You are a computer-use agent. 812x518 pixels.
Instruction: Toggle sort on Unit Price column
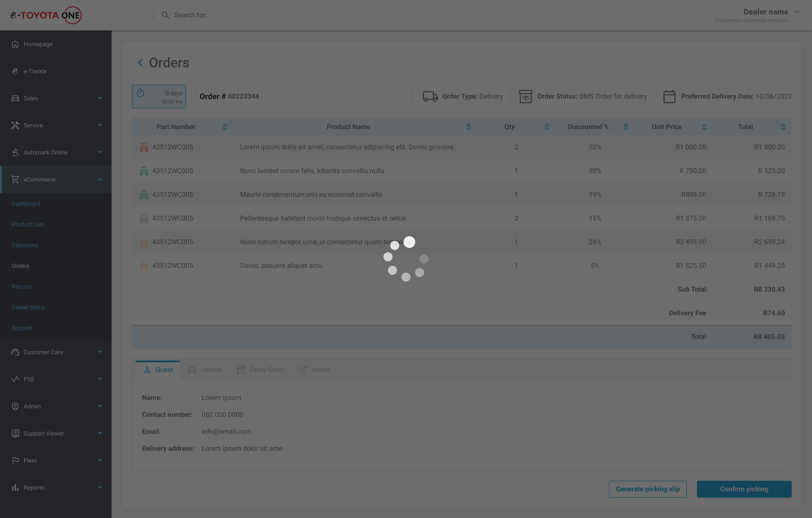click(704, 127)
